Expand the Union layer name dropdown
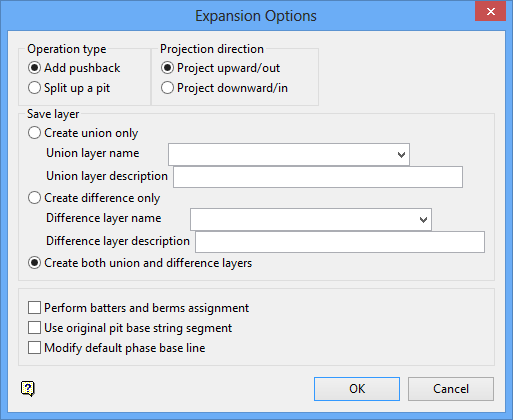 pyautogui.click(x=401, y=155)
